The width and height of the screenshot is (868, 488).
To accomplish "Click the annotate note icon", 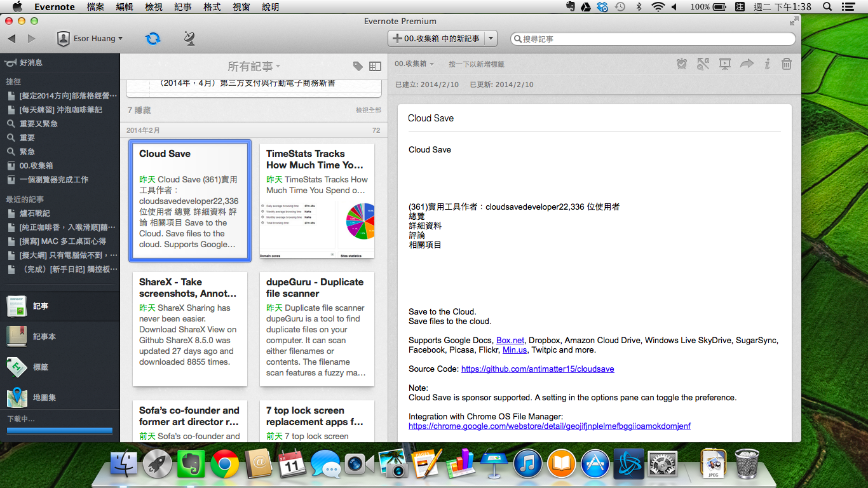I will click(703, 64).
